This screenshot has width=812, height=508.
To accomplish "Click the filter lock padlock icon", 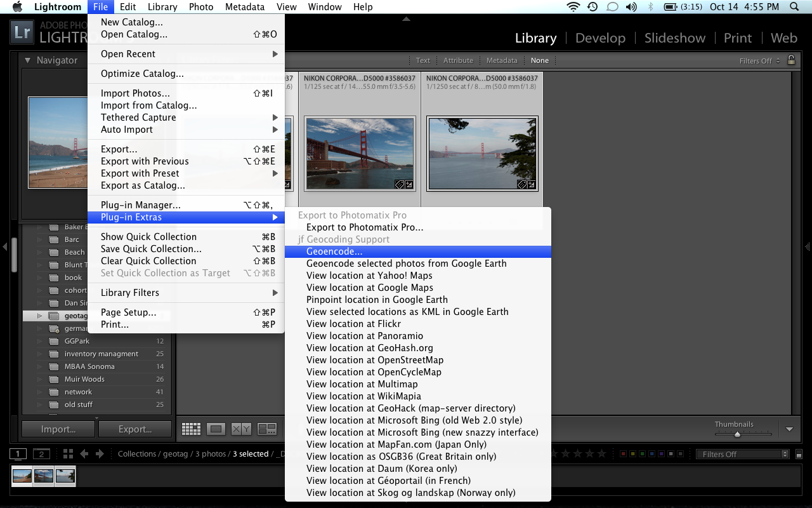I will pos(791,60).
